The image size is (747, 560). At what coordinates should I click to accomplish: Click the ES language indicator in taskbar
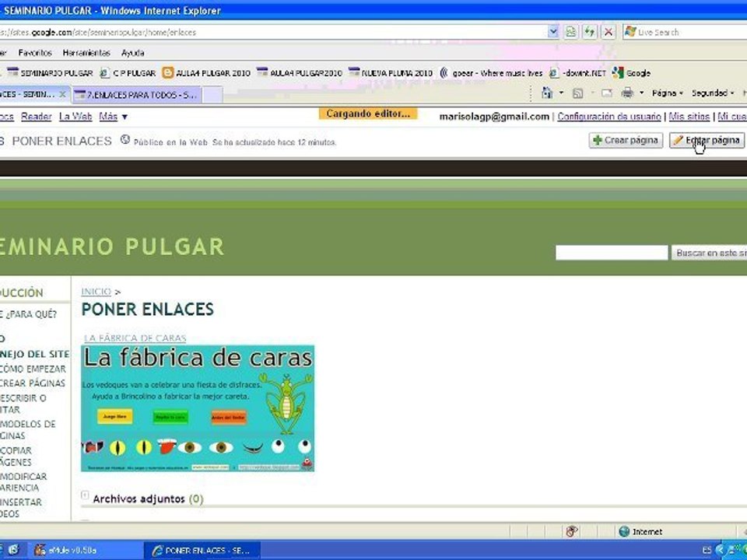point(707,551)
